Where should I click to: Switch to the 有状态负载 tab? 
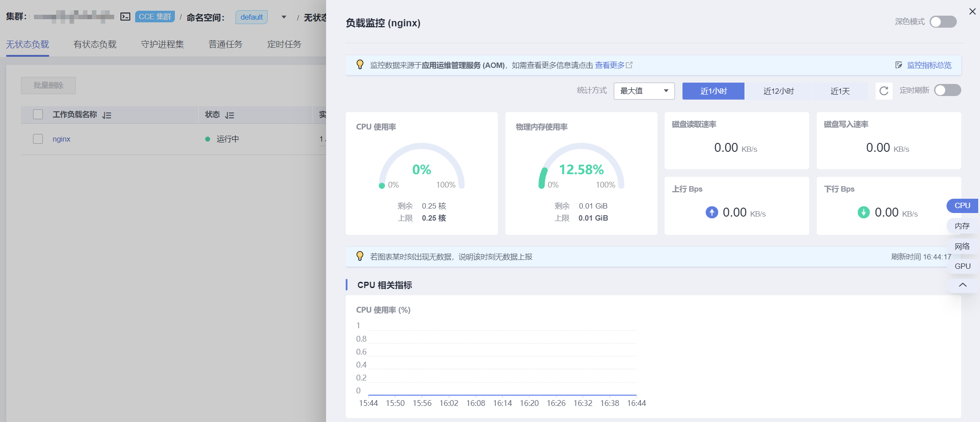pyautogui.click(x=95, y=44)
